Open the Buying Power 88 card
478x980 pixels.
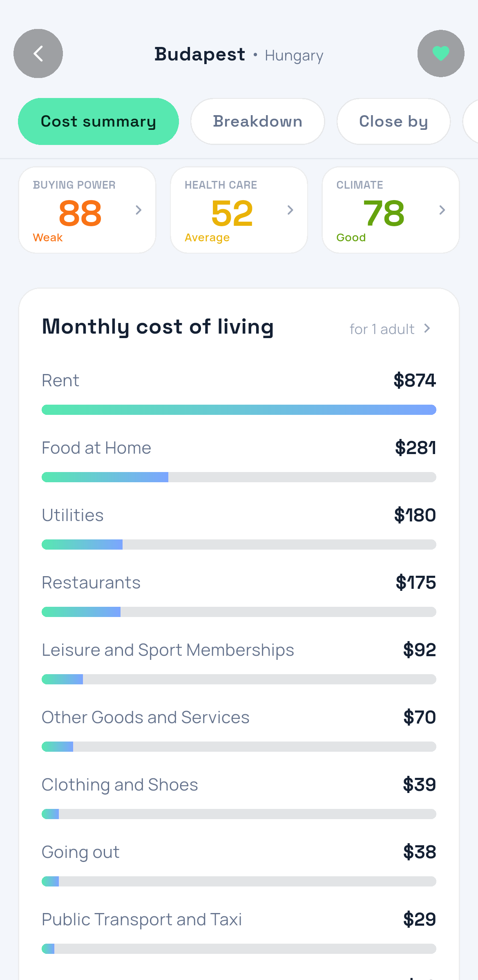[87, 210]
